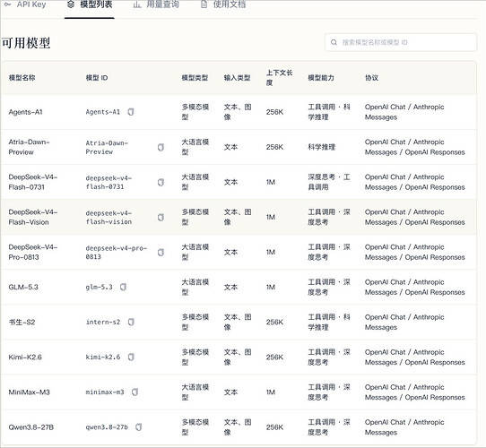Open the 用量查询 tab
The width and height of the screenshot is (486, 448).
click(156, 4)
